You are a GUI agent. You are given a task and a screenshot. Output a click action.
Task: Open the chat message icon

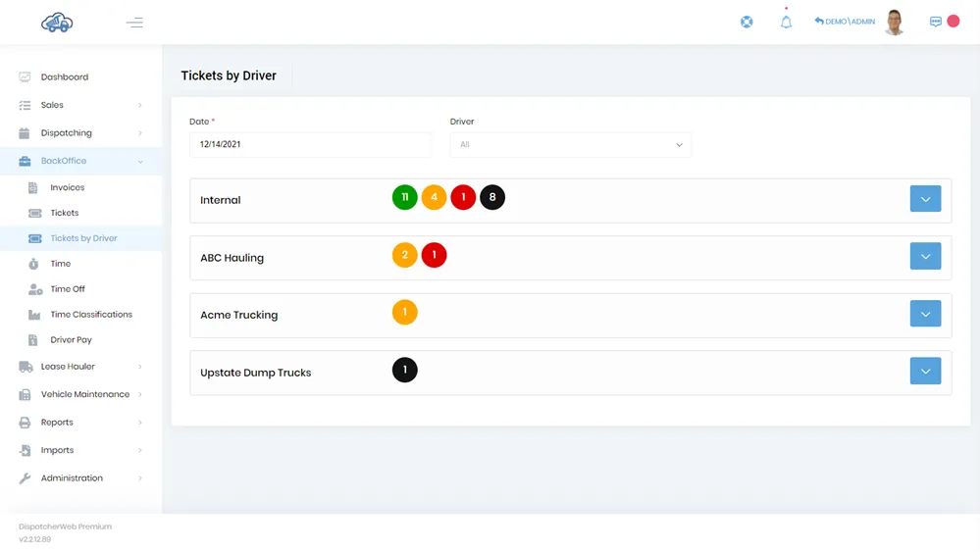pos(935,22)
